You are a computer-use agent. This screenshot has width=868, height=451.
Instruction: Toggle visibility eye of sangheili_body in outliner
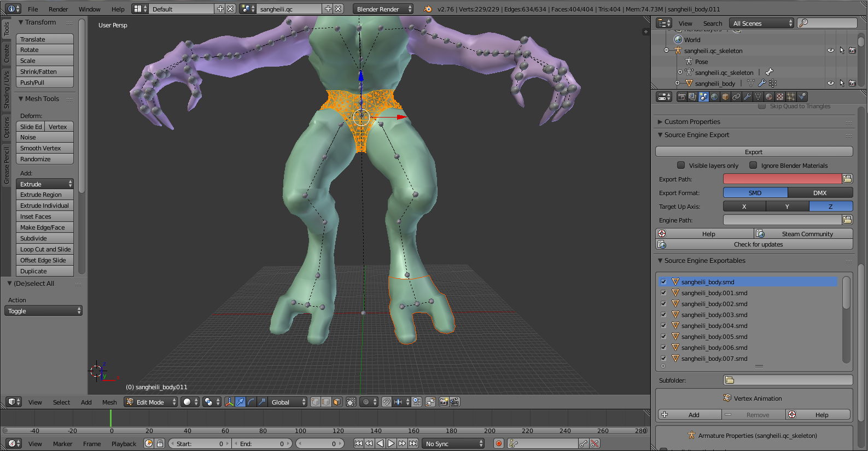830,84
